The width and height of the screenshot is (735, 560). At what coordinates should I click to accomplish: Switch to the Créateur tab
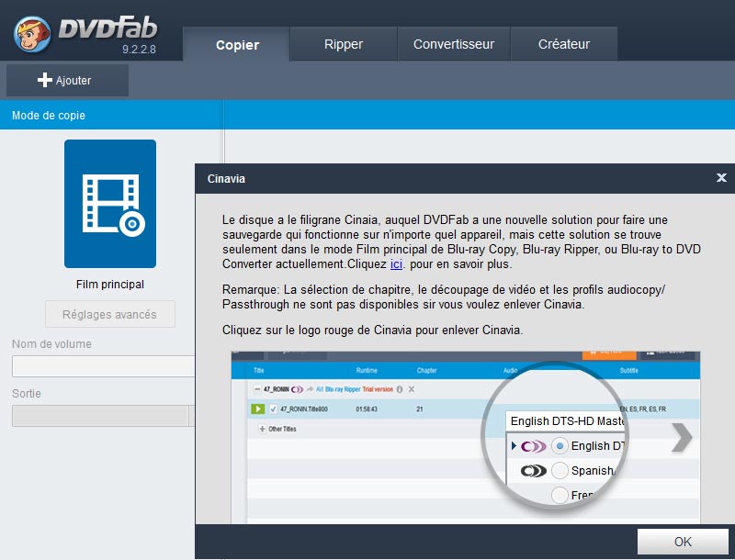(x=564, y=44)
